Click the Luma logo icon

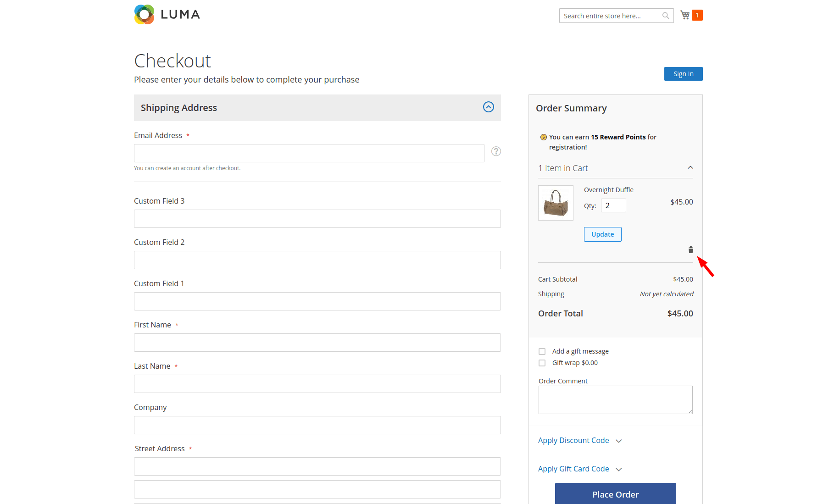pyautogui.click(x=144, y=14)
